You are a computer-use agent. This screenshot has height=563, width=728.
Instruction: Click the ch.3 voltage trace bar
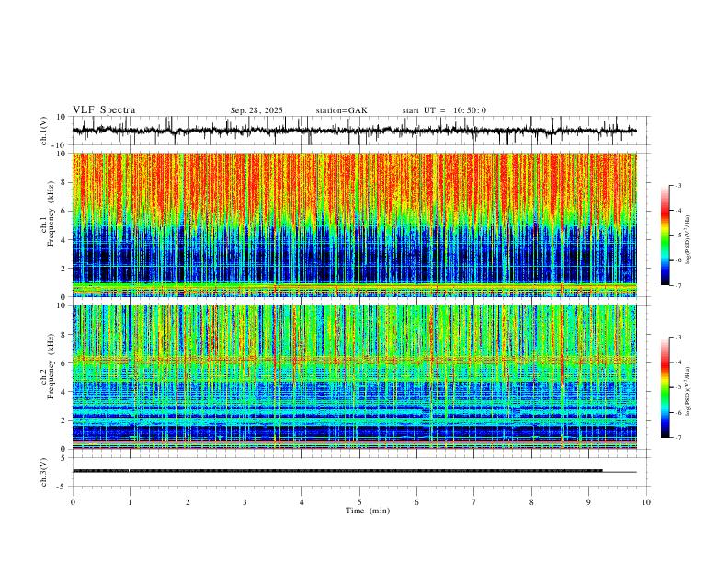tap(337, 471)
